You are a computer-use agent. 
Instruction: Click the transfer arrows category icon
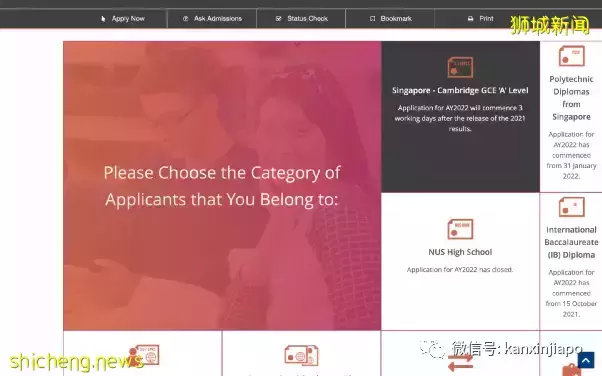pyautogui.click(x=460, y=362)
